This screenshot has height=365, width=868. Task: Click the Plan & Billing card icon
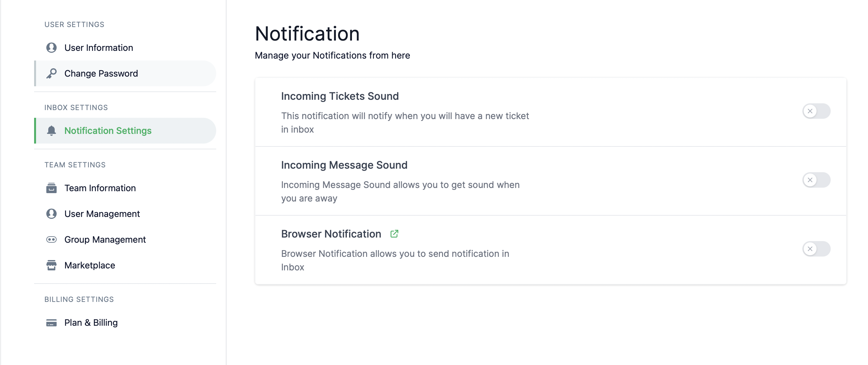[x=51, y=323]
